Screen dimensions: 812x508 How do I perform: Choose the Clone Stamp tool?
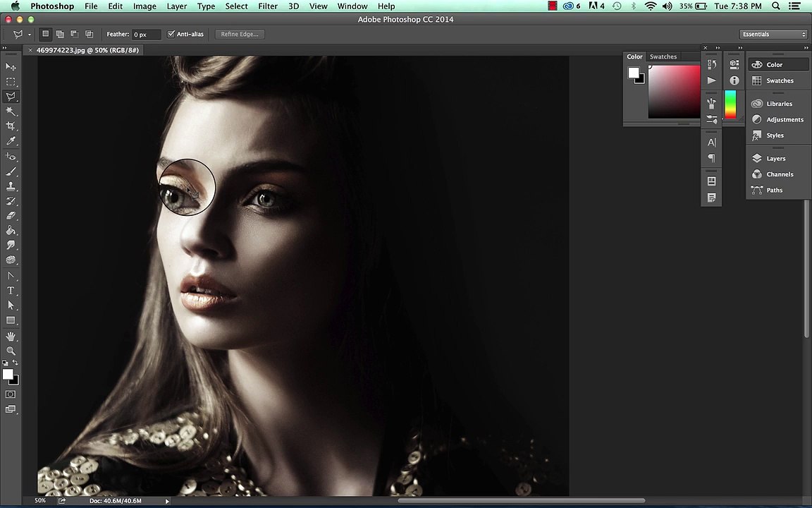point(11,186)
